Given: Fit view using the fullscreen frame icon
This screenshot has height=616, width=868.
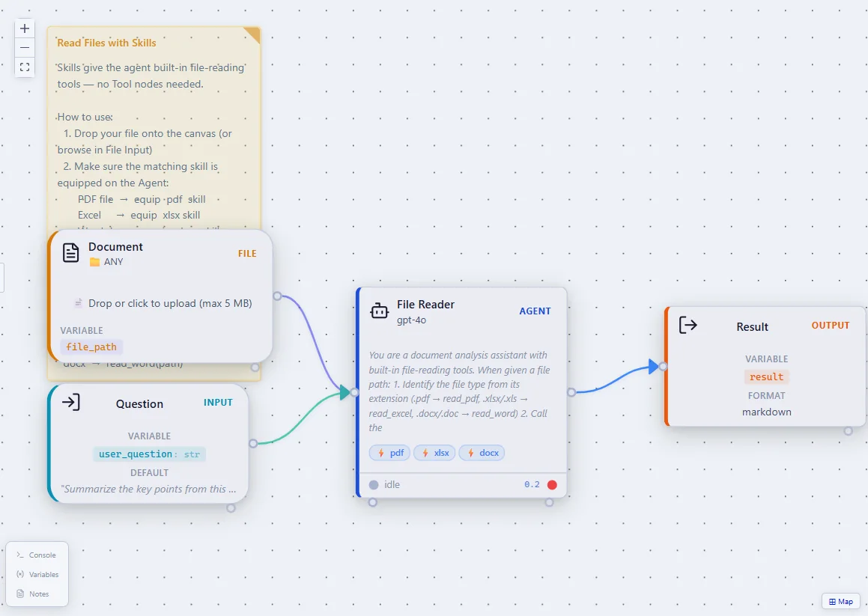Looking at the screenshot, I should click(x=25, y=67).
